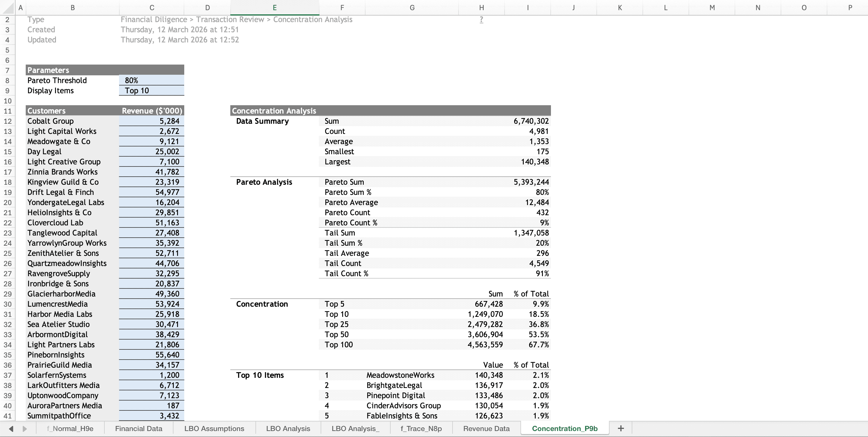The height and width of the screenshot is (437, 868).
Task: Select BrightgateLegal value 136,917
Action: [482, 385]
